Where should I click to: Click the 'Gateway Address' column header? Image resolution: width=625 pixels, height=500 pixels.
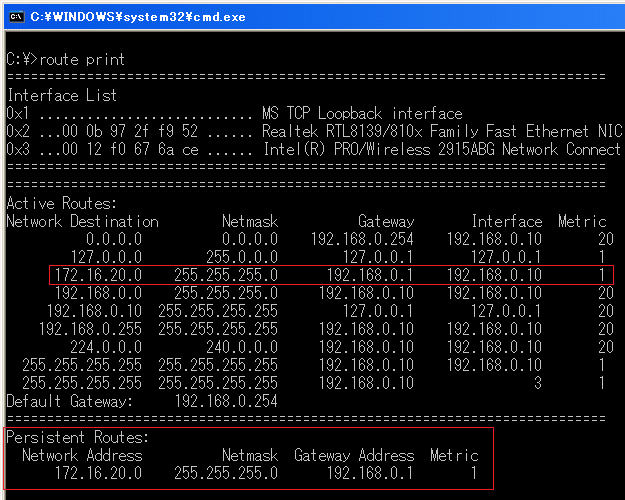pos(354,455)
